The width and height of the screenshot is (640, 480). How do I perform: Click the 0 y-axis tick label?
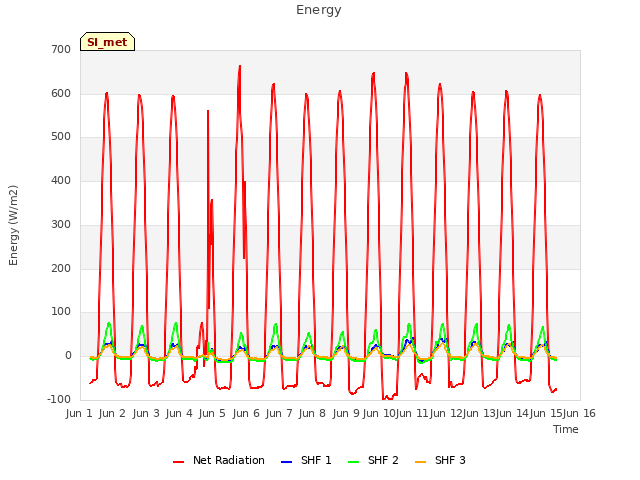point(68,356)
